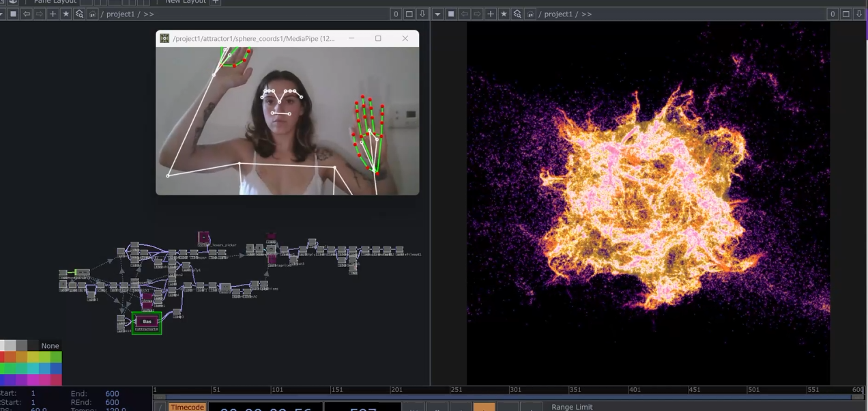Click the plus icon in left pane bar
The image size is (868, 411).
[53, 14]
